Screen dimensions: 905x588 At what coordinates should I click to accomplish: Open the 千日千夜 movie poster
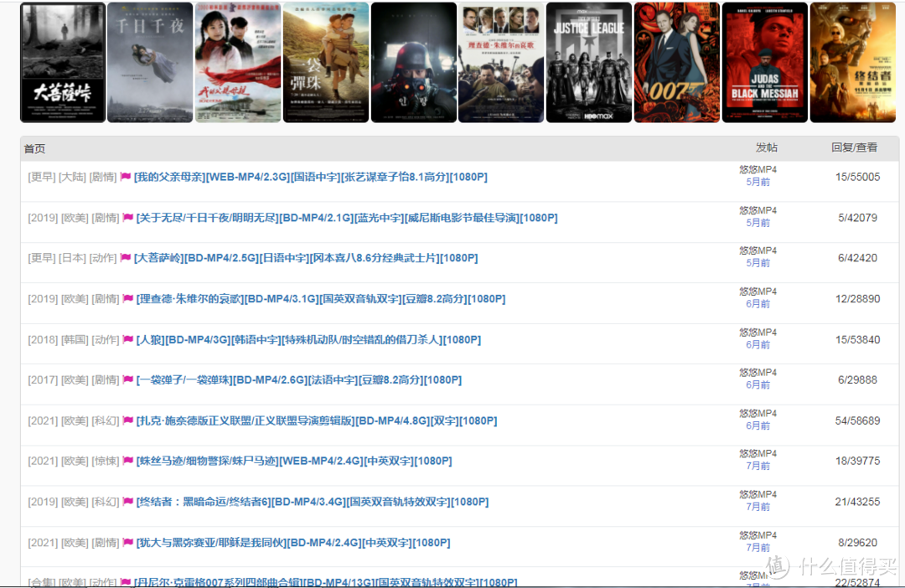click(x=150, y=63)
